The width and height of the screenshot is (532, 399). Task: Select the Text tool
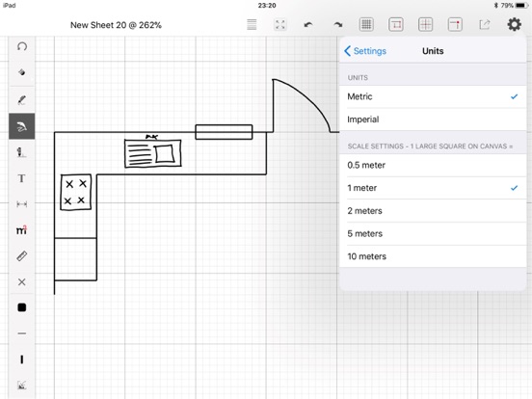(x=22, y=178)
